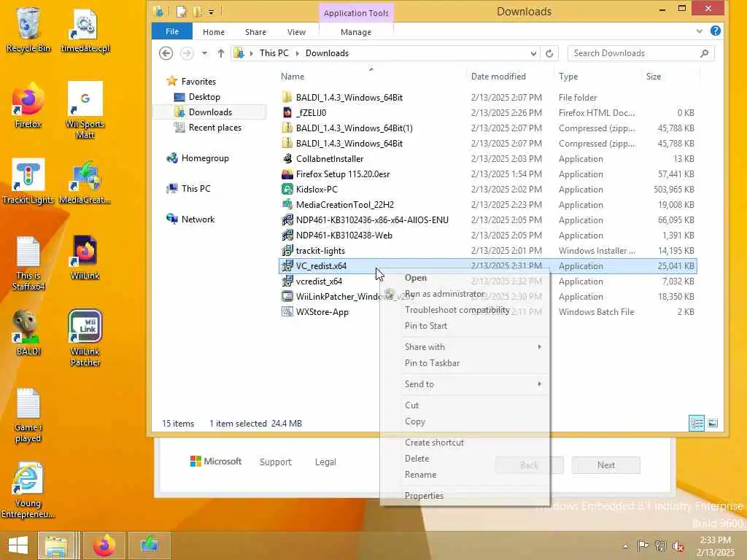747x560 pixels.
Task: Open the View ribbon tab
Action: 296,32
